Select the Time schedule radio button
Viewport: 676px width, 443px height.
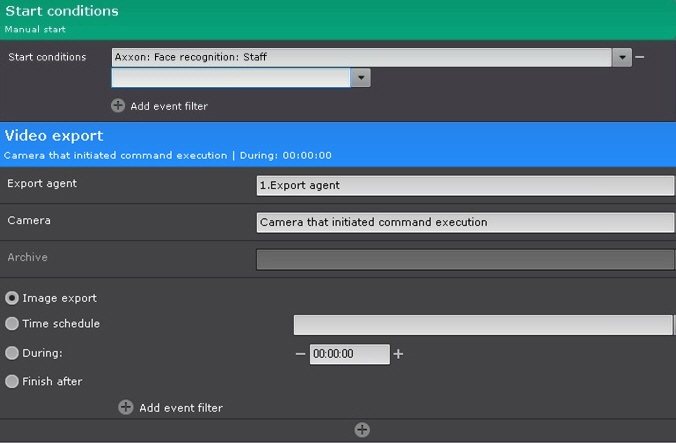(12, 324)
